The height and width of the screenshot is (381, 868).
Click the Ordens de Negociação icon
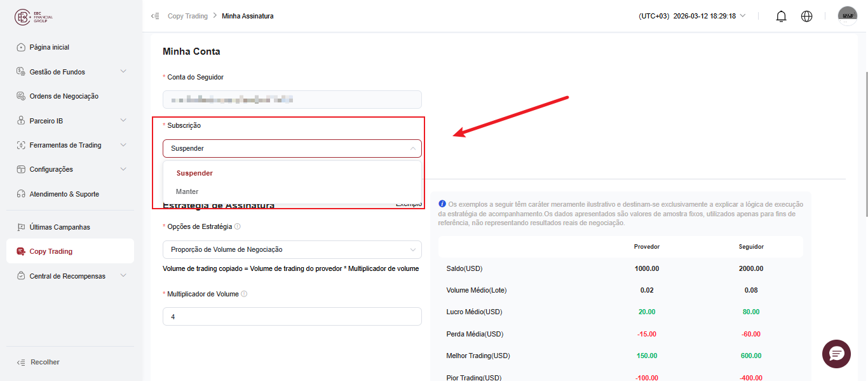click(21, 96)
